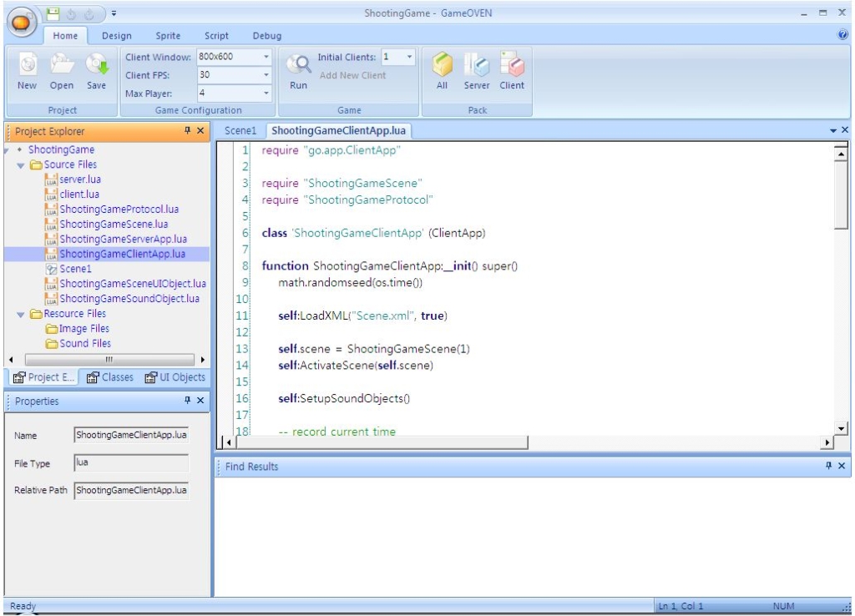Open the Client FPS dropdown

click(x=266, y=74)
